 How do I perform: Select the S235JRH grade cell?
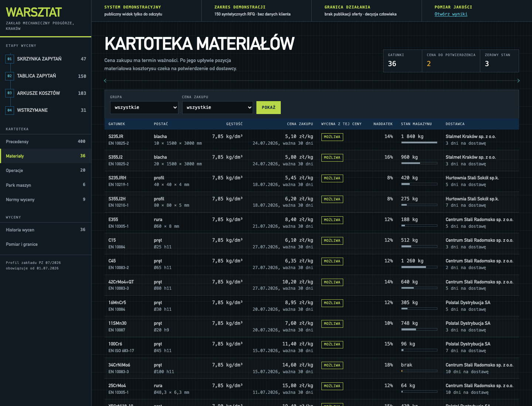pos(127,181)
